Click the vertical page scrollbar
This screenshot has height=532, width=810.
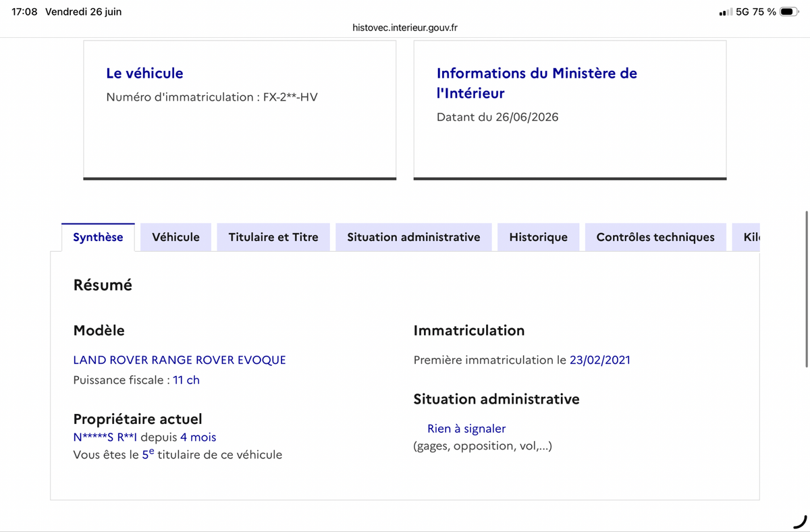[x=806, y=289]
